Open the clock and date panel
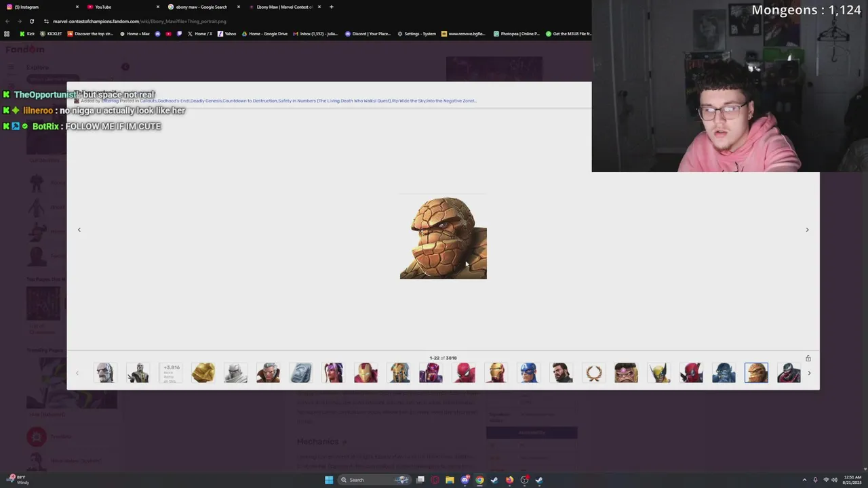This screenshot has width=868, height=488. point(852,480)
